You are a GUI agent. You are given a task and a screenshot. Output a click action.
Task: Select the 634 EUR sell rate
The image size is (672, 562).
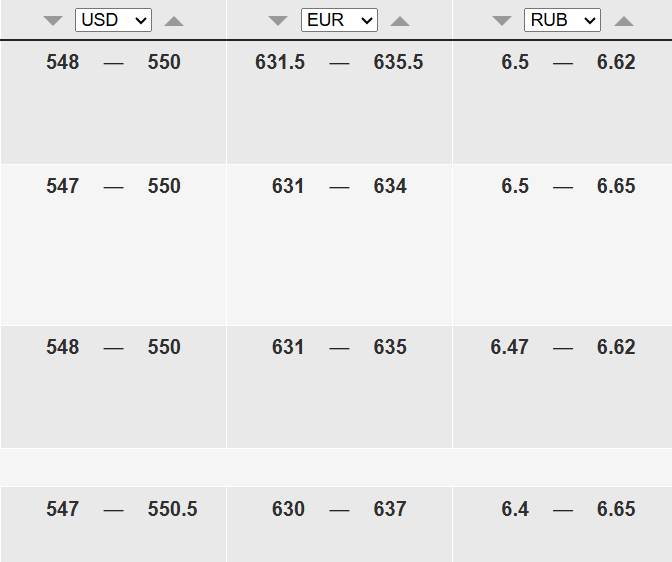tap(390, 186)
